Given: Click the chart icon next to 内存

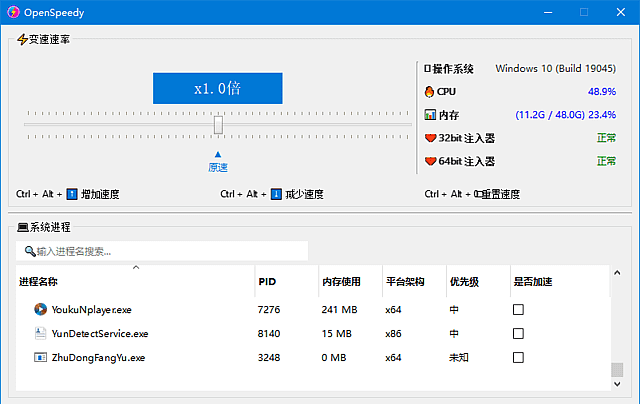Looking at the screenshot, I should tap(430, 115).
